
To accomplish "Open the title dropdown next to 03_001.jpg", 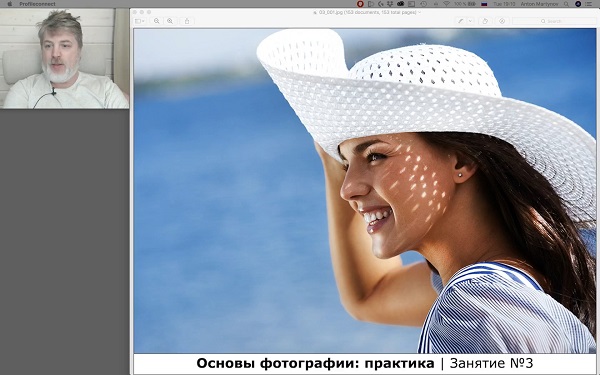I will [x=420, y=12].
